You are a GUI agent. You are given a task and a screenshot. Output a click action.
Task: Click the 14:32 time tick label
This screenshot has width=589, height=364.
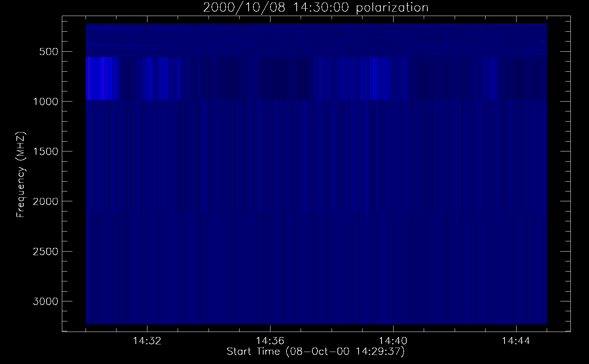pos(147,341)
